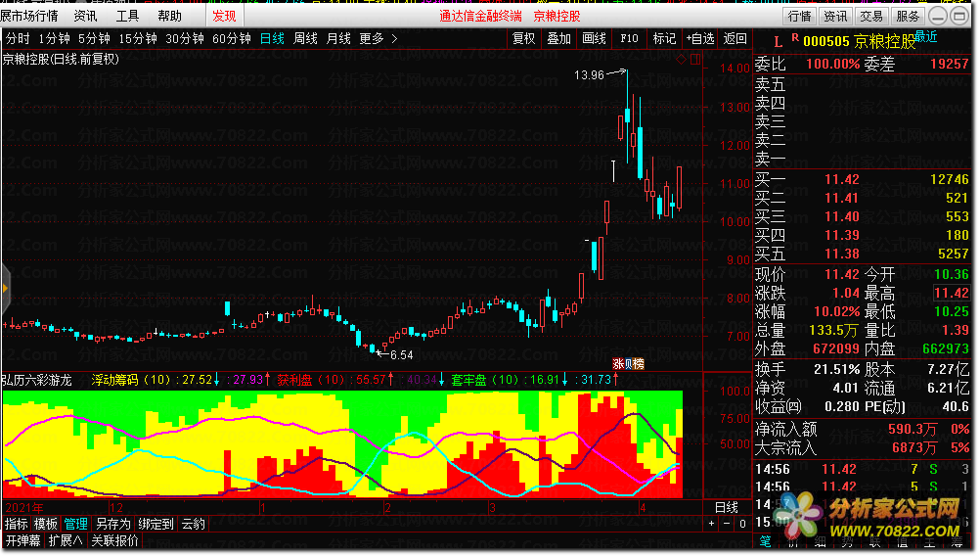Click the 6.54 low price label
The image size is (980, 556).
point(401,355)
